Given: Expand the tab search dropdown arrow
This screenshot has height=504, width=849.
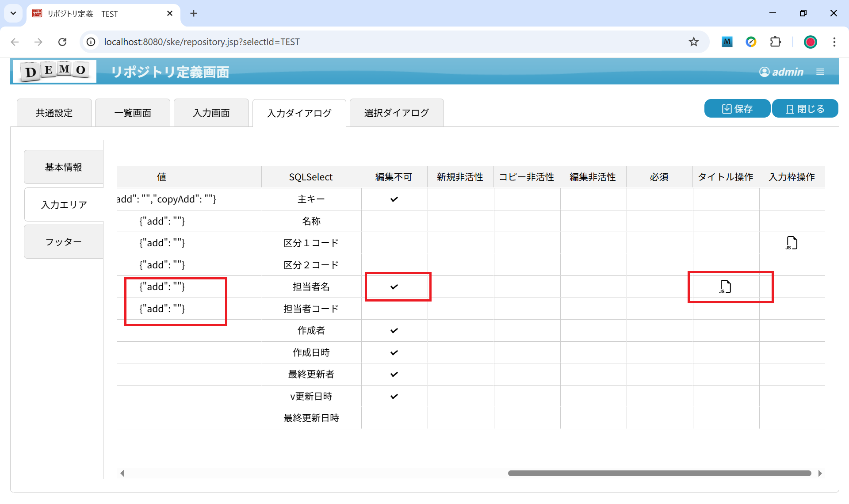Looking at the screenshot, I should (x=13, y=13).
